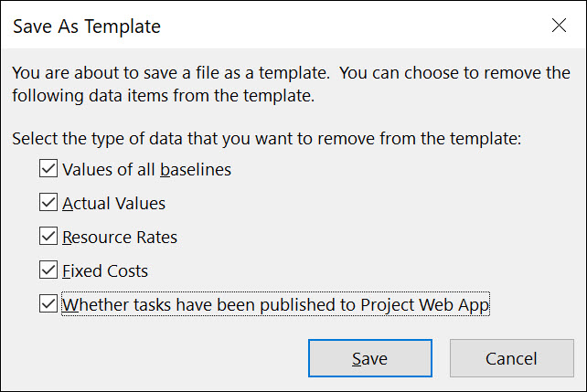Click the checkmark icon beside Resource Rates

(x=48, y=236)
